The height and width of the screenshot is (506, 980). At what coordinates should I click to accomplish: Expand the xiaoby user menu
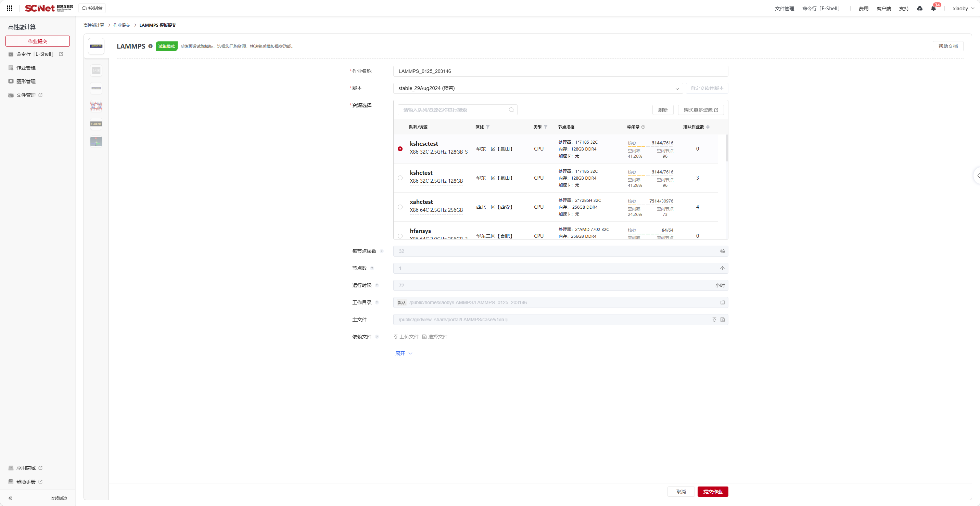tap(963, 8)
